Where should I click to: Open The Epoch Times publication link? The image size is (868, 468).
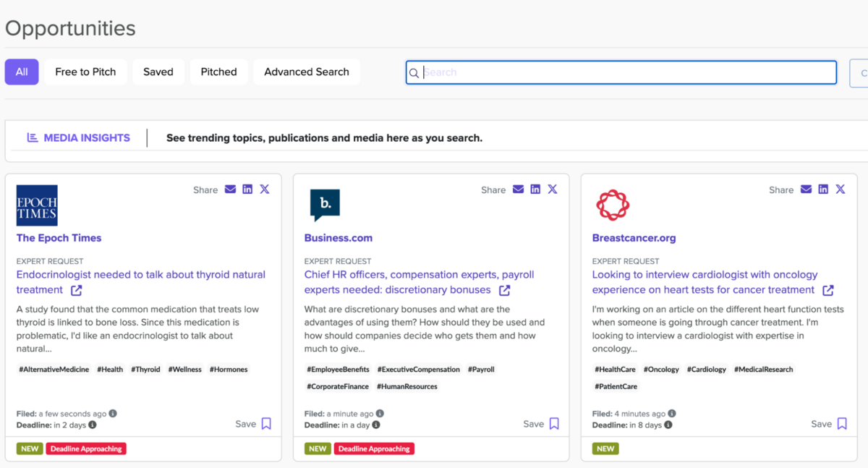(59, 238)
